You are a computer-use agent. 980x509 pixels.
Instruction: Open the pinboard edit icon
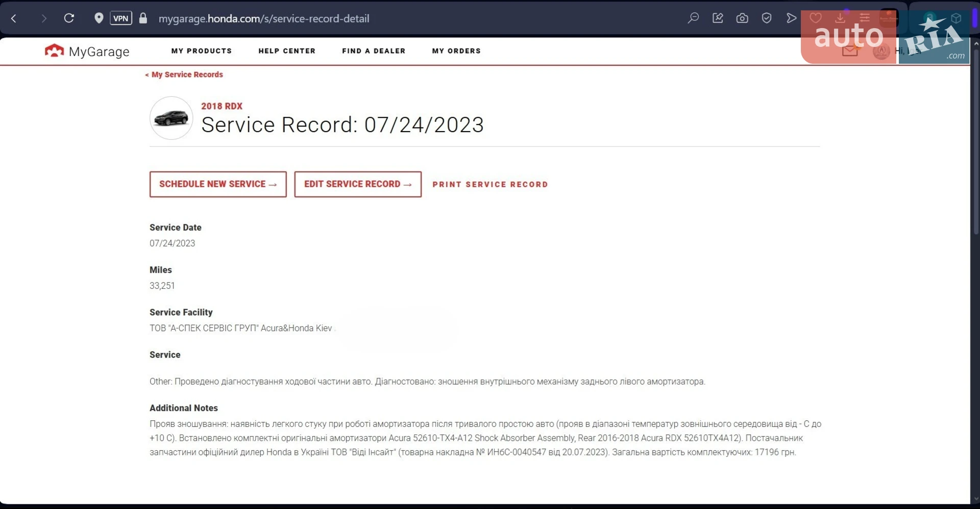718,18
